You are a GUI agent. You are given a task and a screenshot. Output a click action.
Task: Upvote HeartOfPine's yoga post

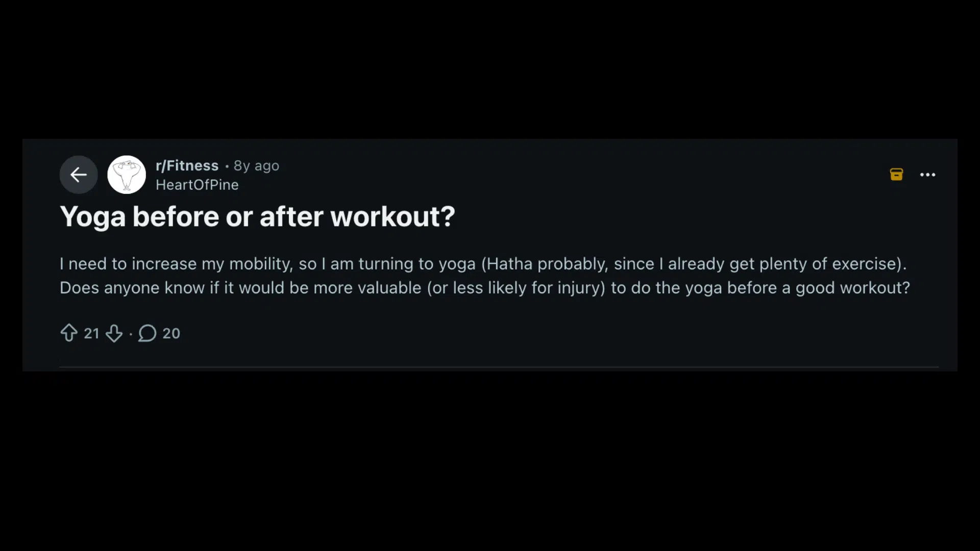coord(69,333)
